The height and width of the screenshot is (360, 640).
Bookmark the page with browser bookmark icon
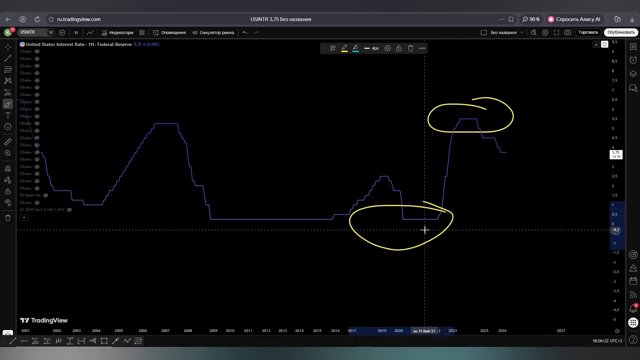[x=511, y=19]
